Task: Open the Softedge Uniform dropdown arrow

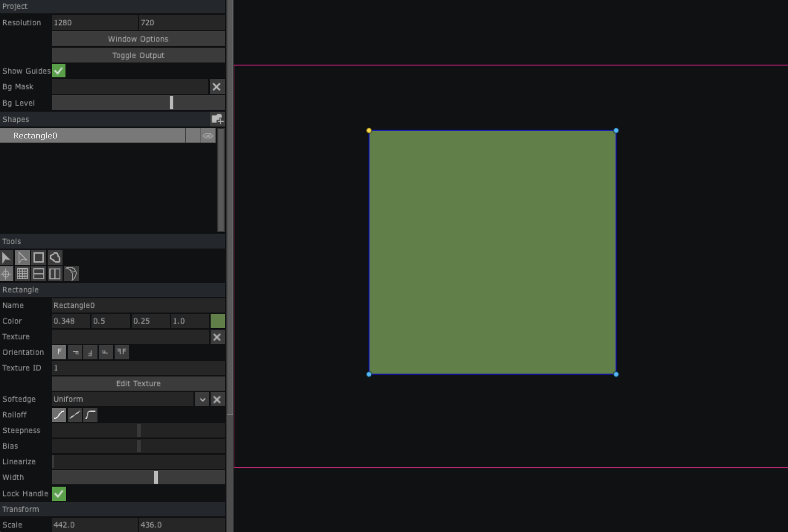Action: coord(202,400)
